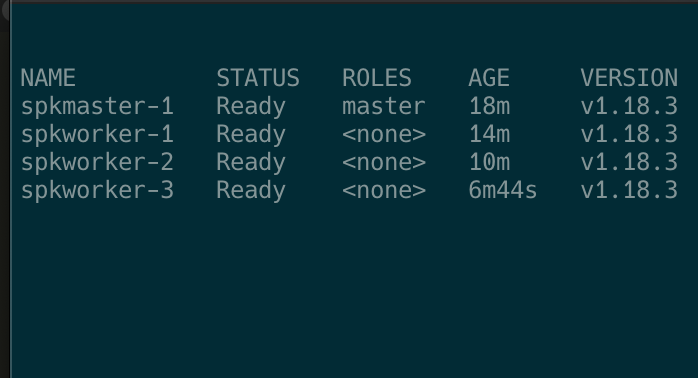Click the 10m age value
Image resolution: width=698 pixels, height=378 pixels.
click(489, 163)
